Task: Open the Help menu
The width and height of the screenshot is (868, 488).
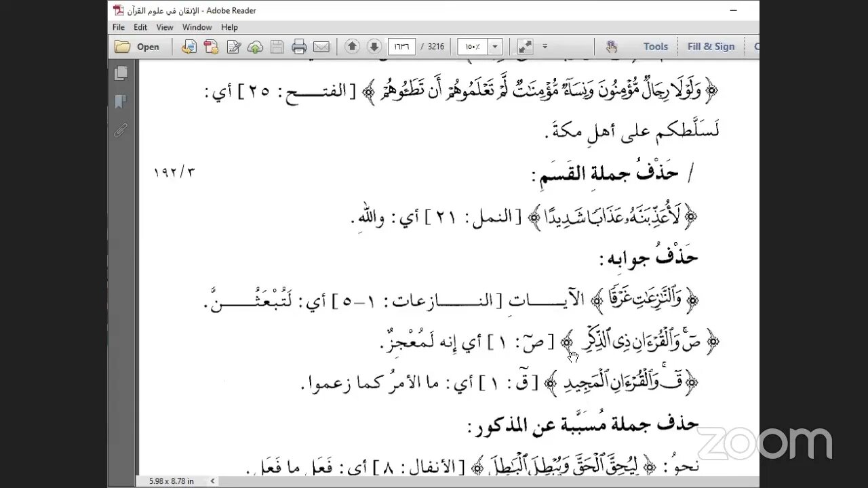Action: pos(229,27)
